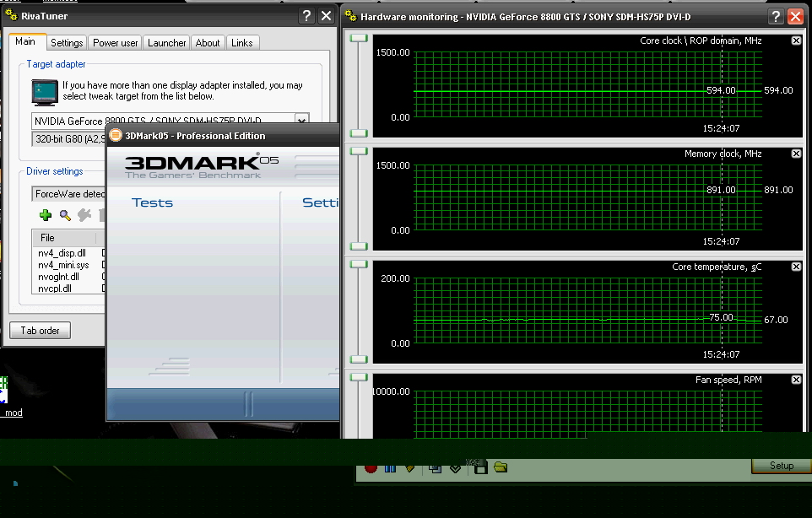Open the Settings tab in RivaTuner
The width and height of the screenshot is (812, 518).
tap(67, 43)
